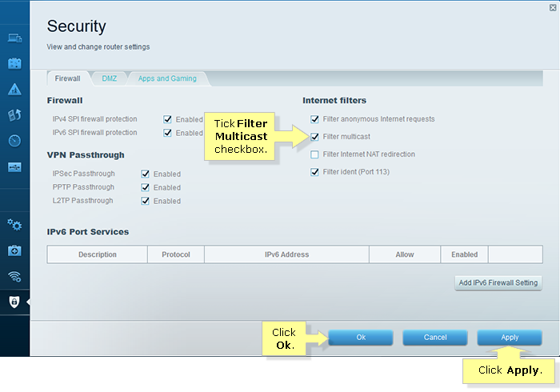Viewport: 560px width, 392px height.
Task: Toggle Filter ident (Port 113) checkbox
Action: pyautogui.click(x=314, y=172)
